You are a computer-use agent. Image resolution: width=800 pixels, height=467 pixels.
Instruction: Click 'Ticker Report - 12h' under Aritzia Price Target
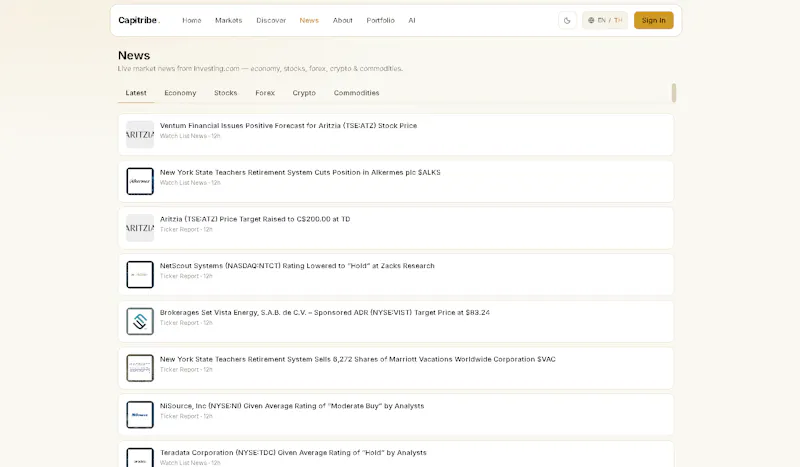click(x=186, y=229)
